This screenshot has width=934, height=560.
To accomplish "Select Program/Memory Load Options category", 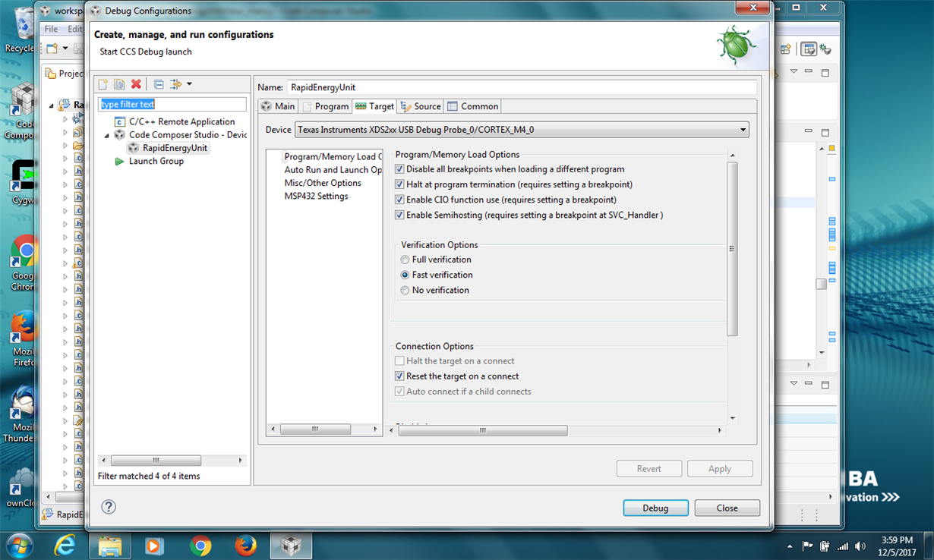I will tap(333, 156).
